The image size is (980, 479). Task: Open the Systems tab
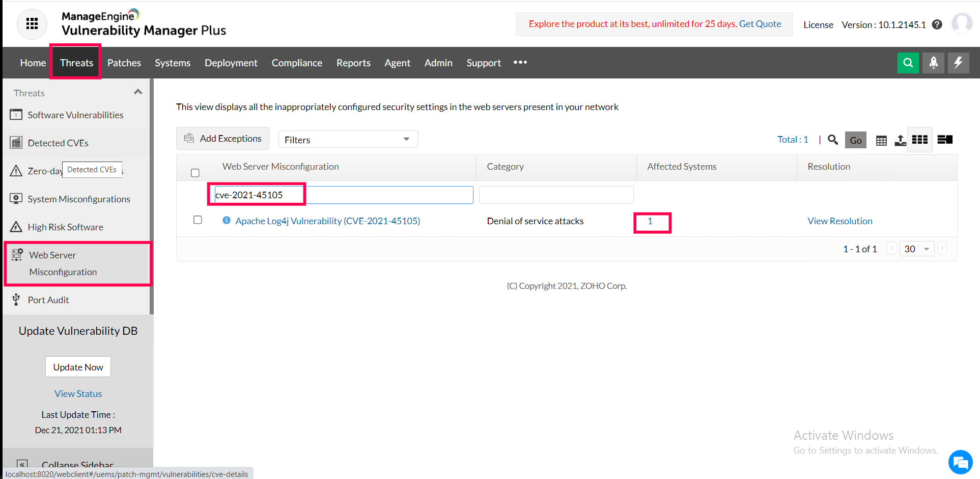(173, 63)
